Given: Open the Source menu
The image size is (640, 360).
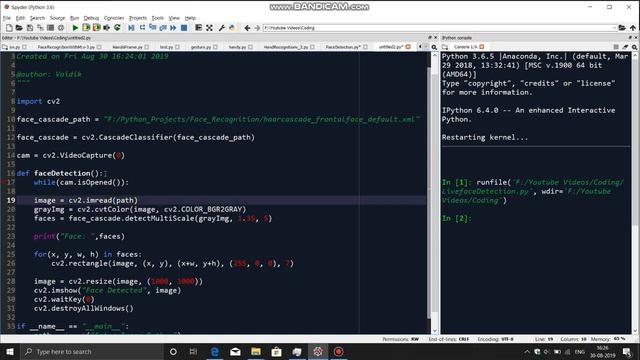Looking at the screenshot, I should (x=57, y=18).
